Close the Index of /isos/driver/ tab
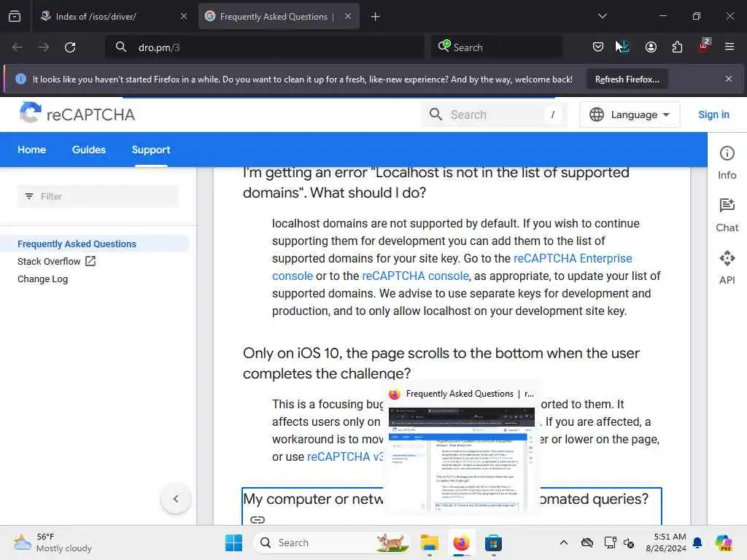The width and height of the screenshot is (747, 560). (184, 16)
